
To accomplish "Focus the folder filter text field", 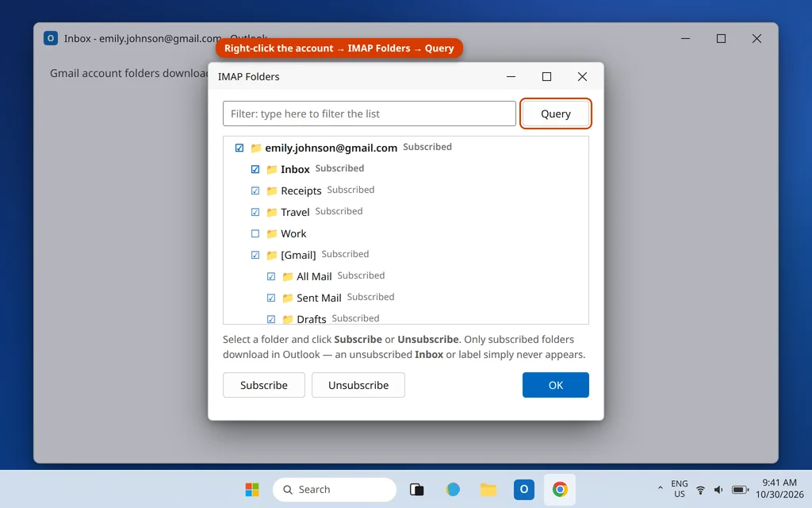I will pos(370,114).
